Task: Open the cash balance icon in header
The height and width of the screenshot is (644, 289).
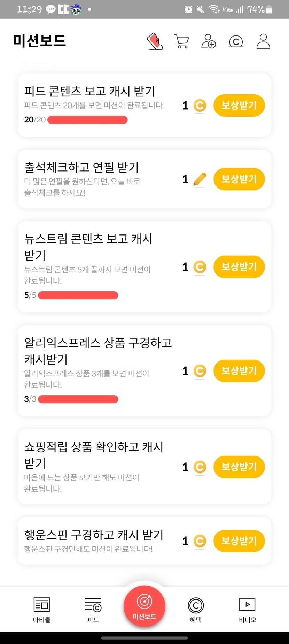Action: point(236,41)
